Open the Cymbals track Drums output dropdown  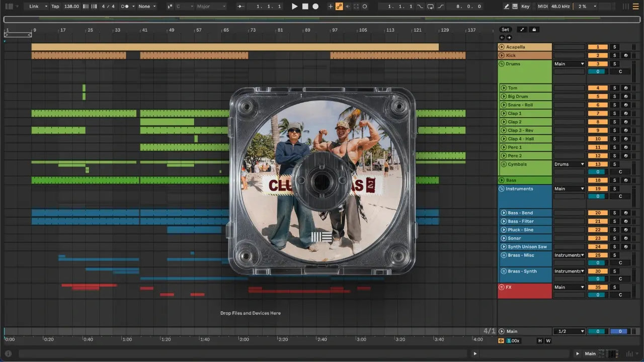tap(569, 164)
